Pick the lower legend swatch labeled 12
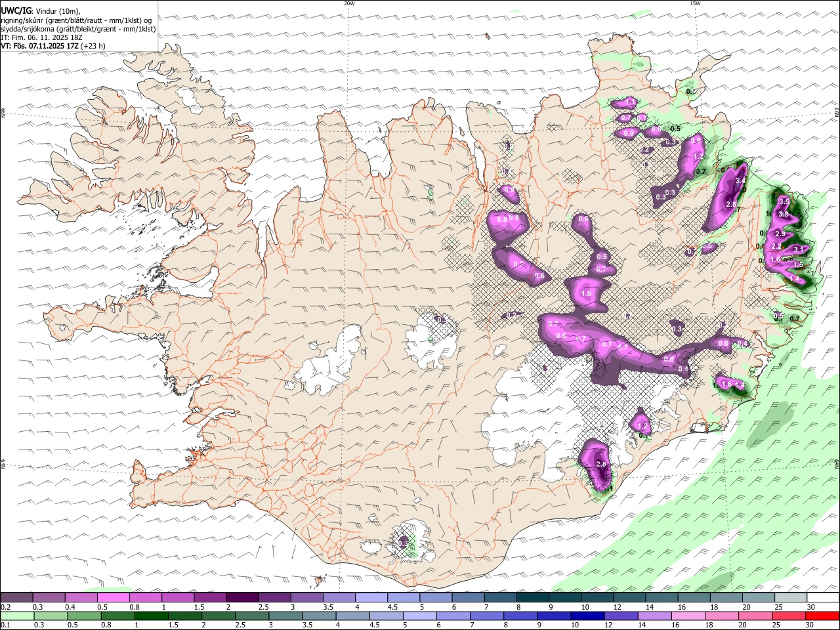This screenshot has width=840, height=630. [621, 616]
